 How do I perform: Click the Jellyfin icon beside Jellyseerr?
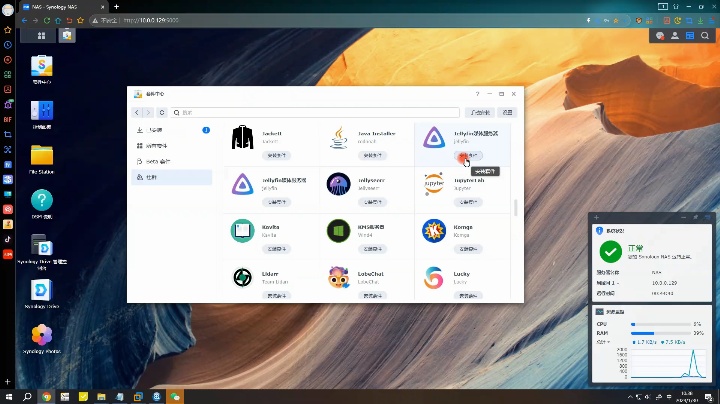click(242, 184)
